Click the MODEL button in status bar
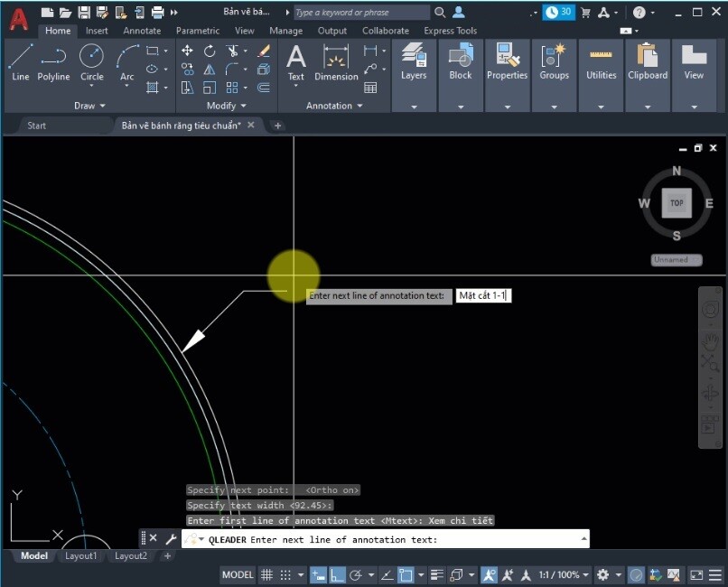This screenshot has width=728, height=587. point(237,574)
